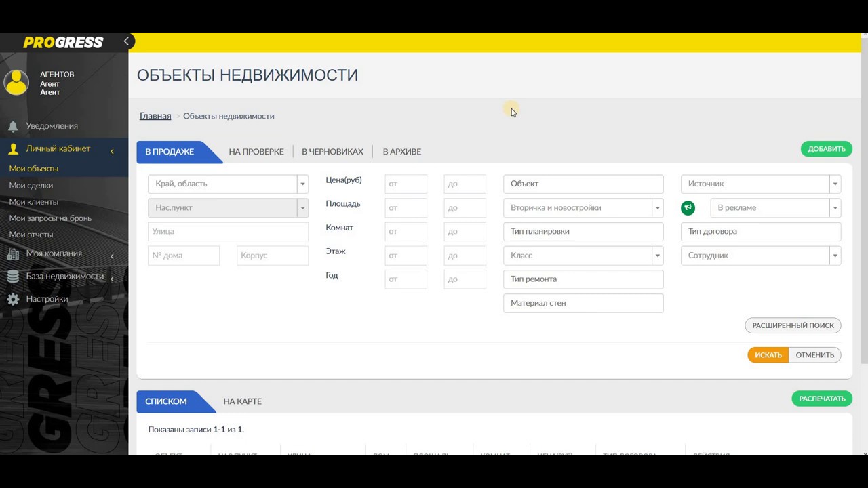Click the Тип договора field
The image size is (868, 488).
(x=761, y=231)
